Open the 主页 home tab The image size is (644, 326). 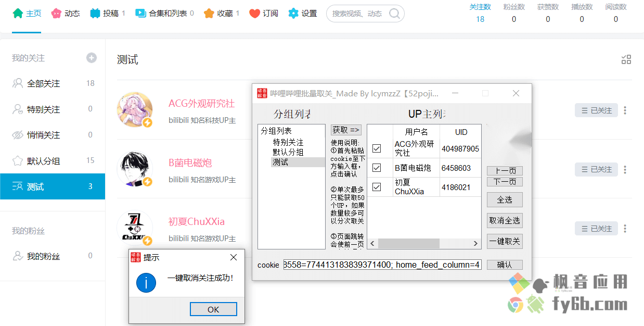(x=27, y=14)
